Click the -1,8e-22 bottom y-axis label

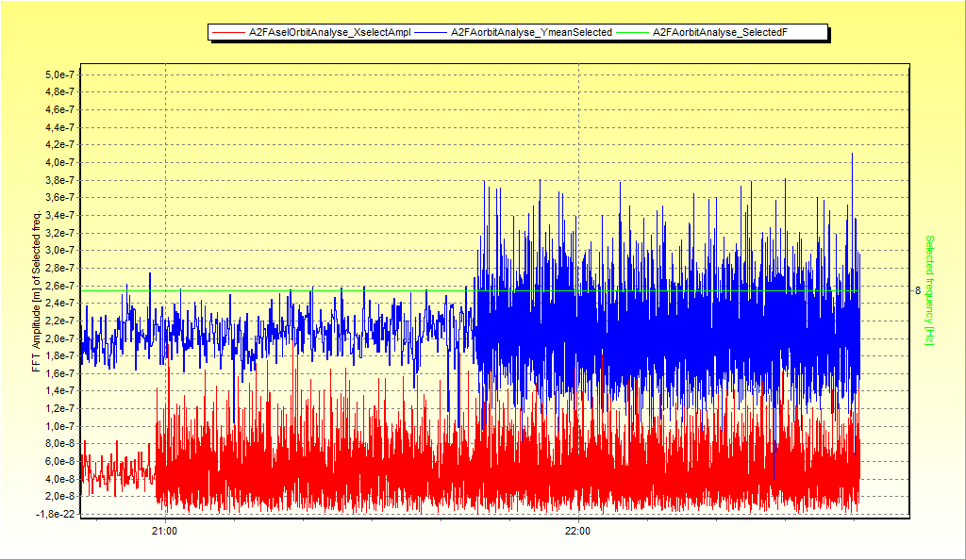(x=59, y=514)
